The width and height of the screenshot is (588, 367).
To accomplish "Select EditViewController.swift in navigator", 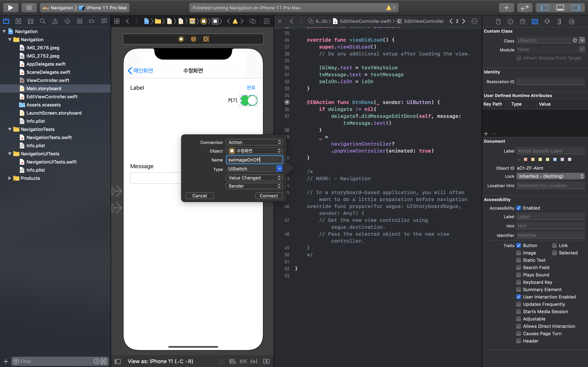I will pyautogui.click(x=52, y=97).
